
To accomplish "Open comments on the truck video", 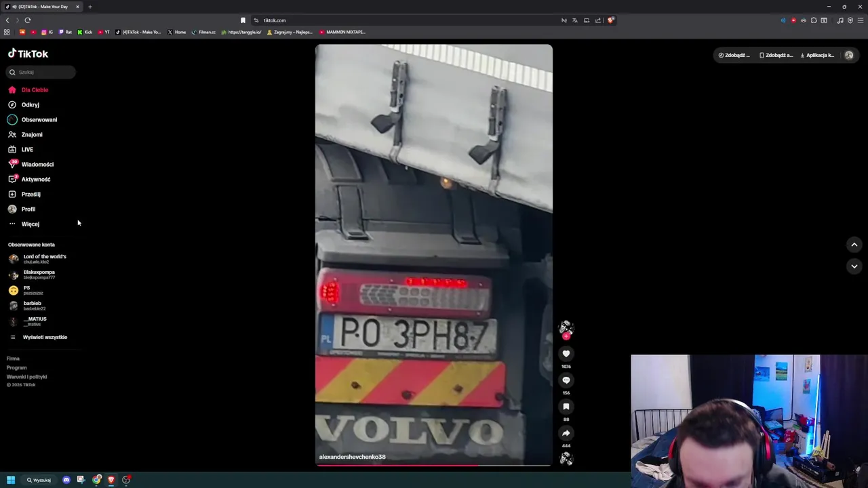I will [566, 380].
